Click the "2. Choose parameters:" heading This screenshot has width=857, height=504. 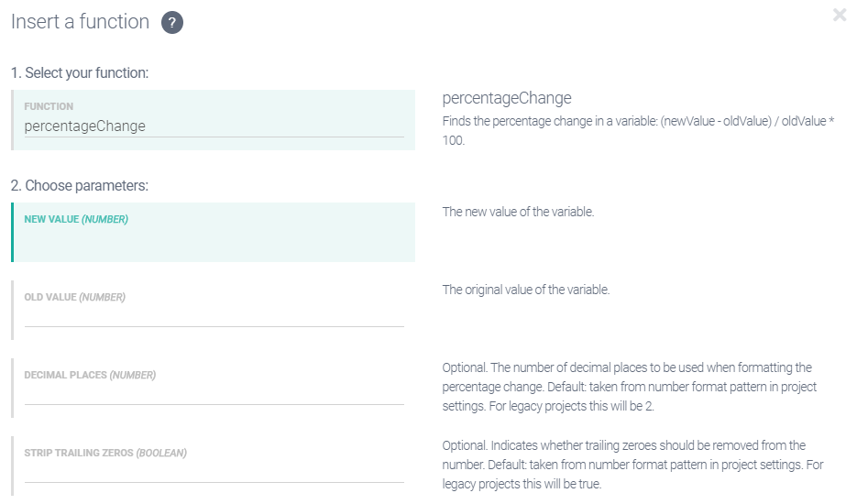pyautogui.click(x=80, y=185)
